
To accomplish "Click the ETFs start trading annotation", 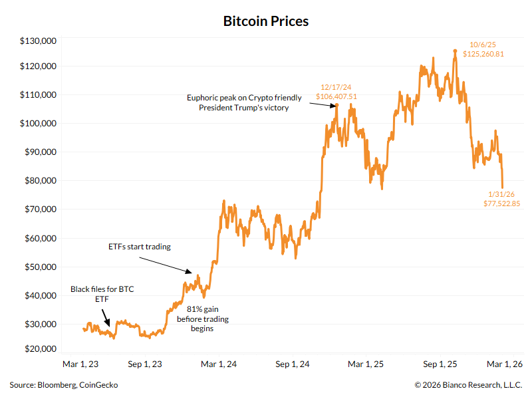I will point(140,247).
